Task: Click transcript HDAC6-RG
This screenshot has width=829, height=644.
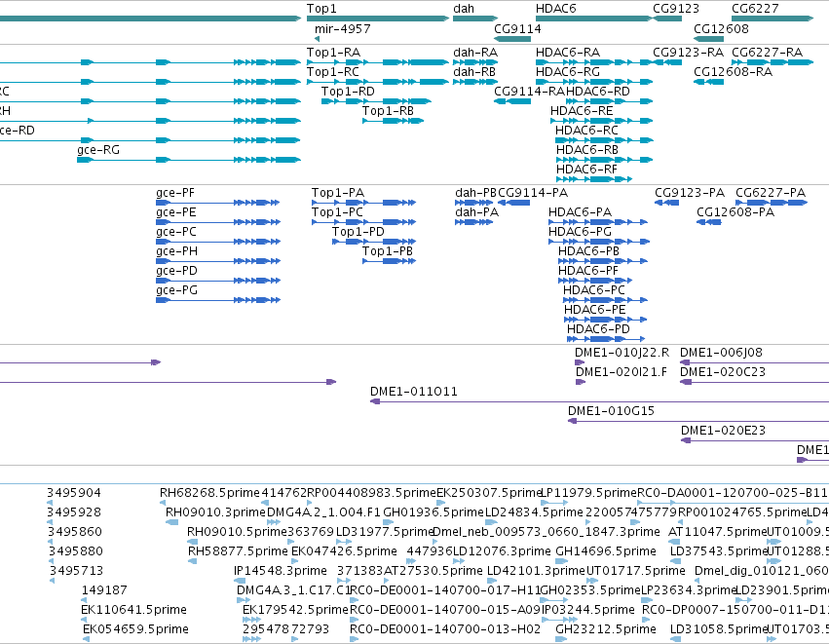Action: point(594,82)
